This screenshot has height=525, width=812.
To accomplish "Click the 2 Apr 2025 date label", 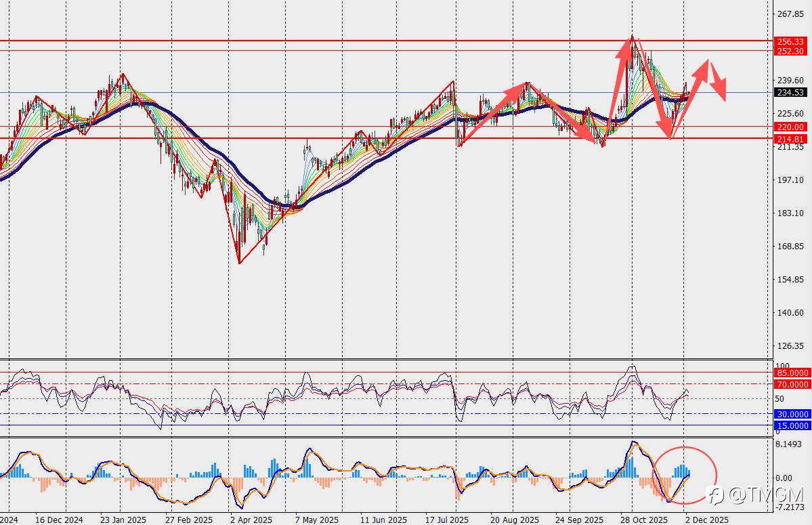I will pos(251,520).
